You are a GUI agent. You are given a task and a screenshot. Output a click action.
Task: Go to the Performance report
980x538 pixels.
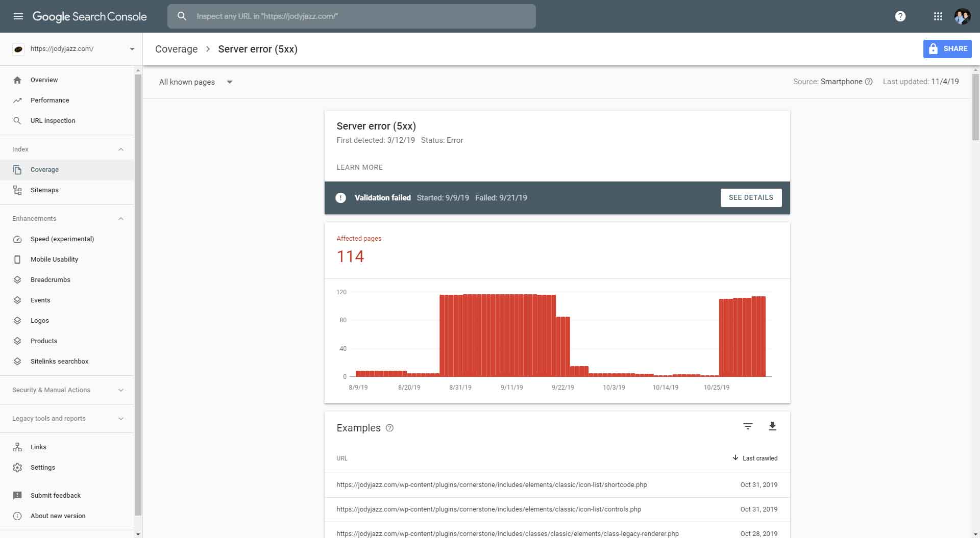point(67,100)
